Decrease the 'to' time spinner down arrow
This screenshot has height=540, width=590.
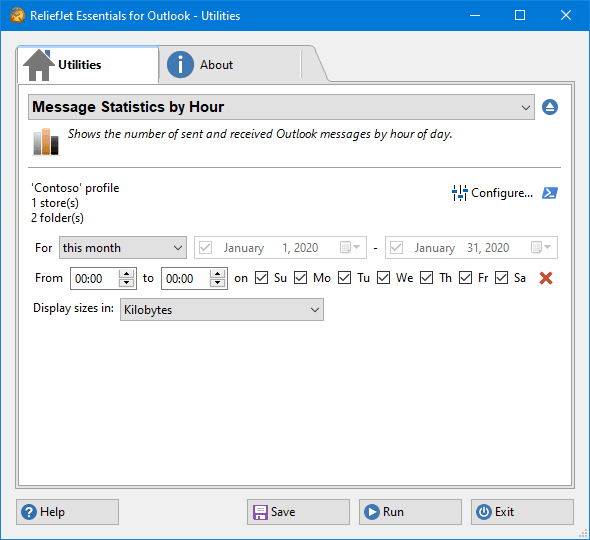(x=217, y=283)
